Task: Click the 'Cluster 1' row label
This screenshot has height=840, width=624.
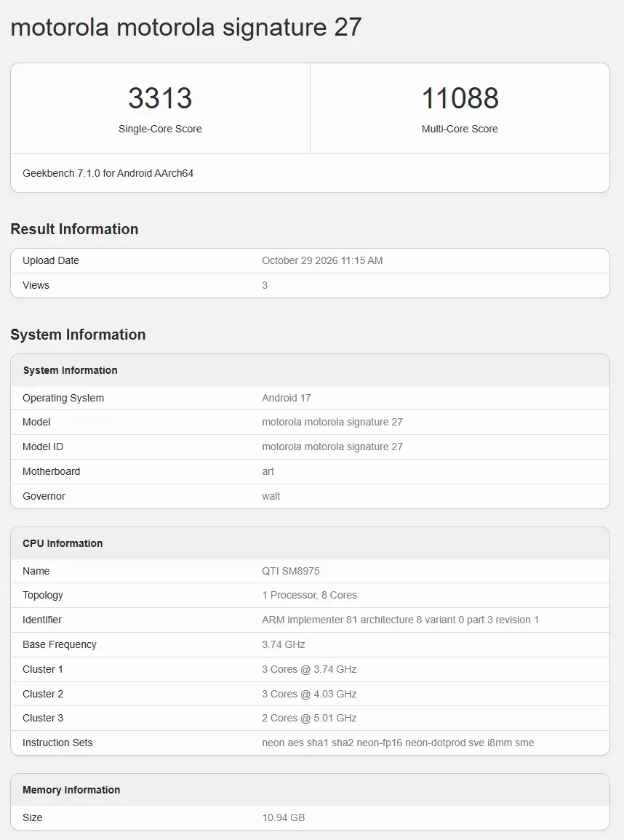Action: (43, 669)
